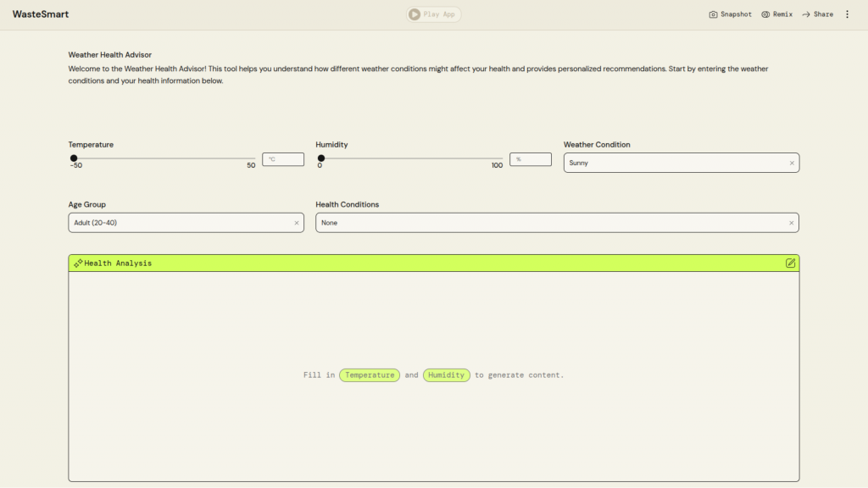This screenshot has height=488, width=868.
Task: Click the Humidity tag in Health Analysis
Action: 446,375
